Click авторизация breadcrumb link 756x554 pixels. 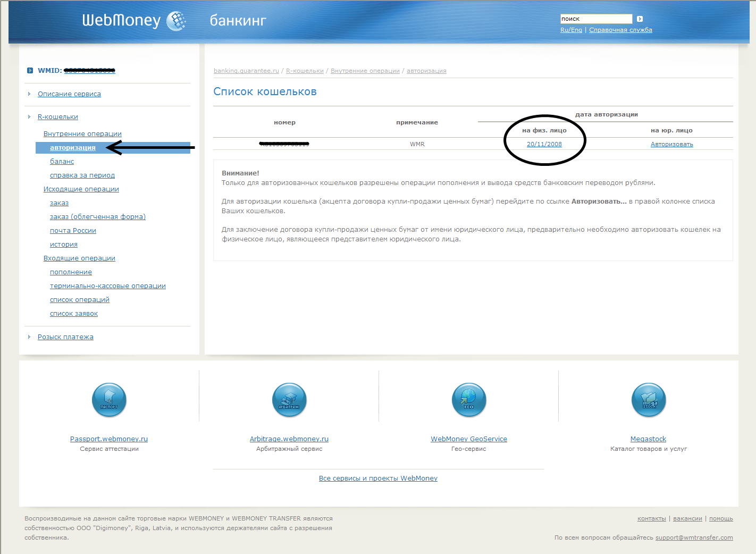pyautogui.click(x=426, y=71)
